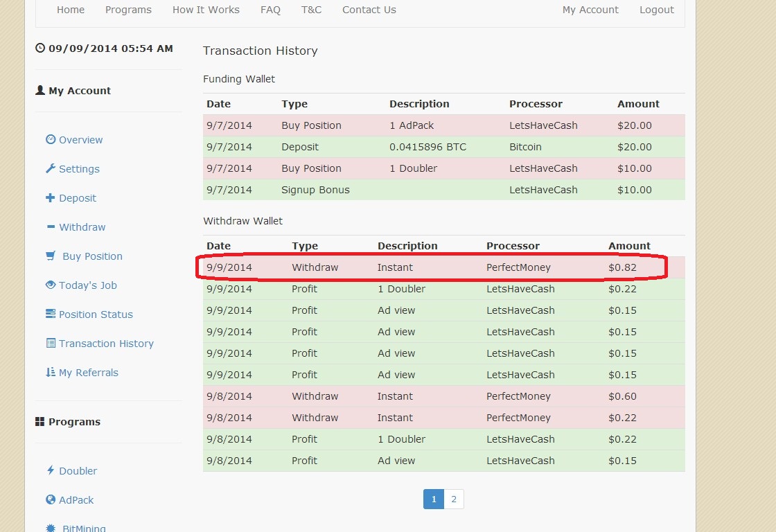Click the Withdraw minus icon

point(50,227)
